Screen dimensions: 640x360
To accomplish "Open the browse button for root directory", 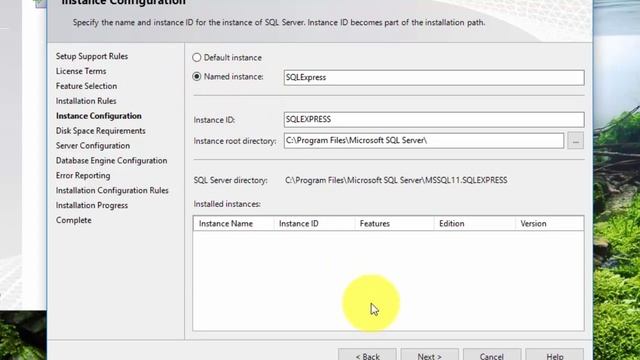I will click(576, 141).
